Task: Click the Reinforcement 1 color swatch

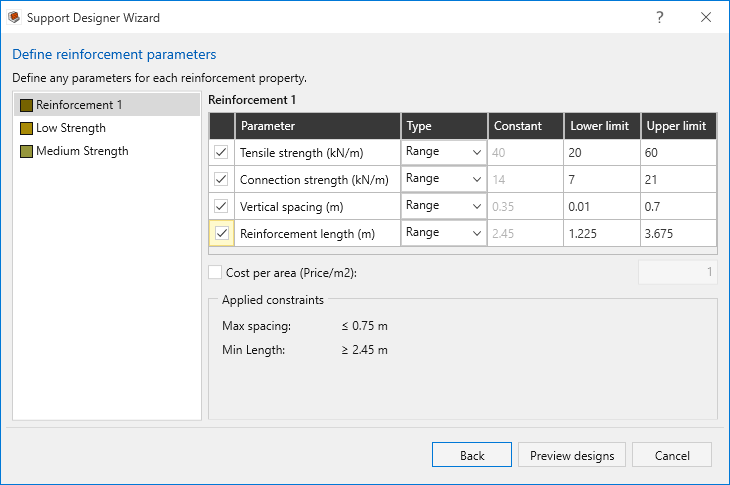Action: [x=27, y=105]
